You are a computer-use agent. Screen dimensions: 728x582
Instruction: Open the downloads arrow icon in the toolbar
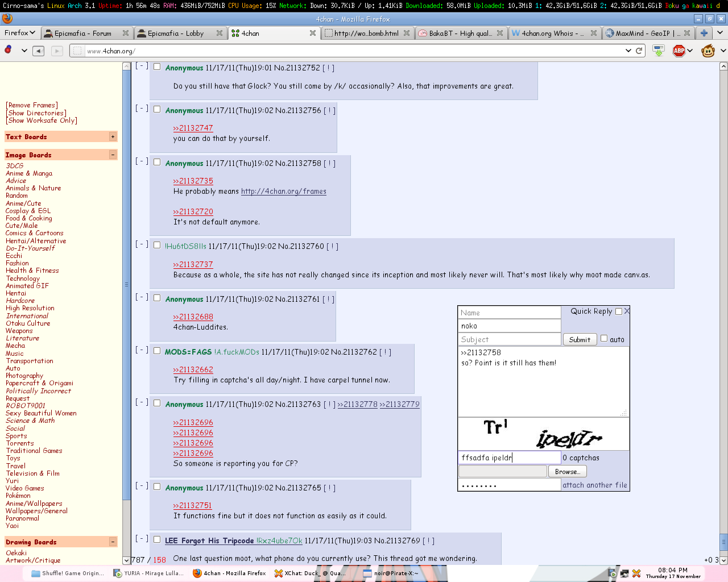659,51
